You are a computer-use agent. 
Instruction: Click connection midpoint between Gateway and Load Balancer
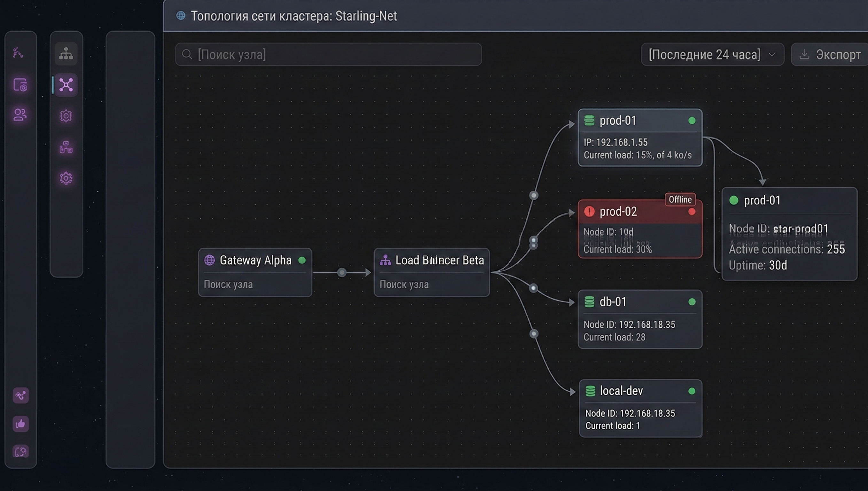point(342,272)
